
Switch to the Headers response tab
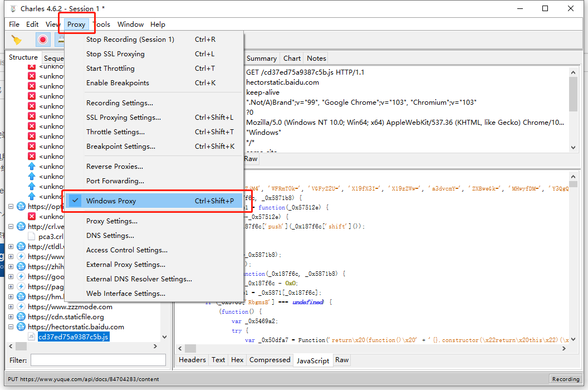(192, 359)
